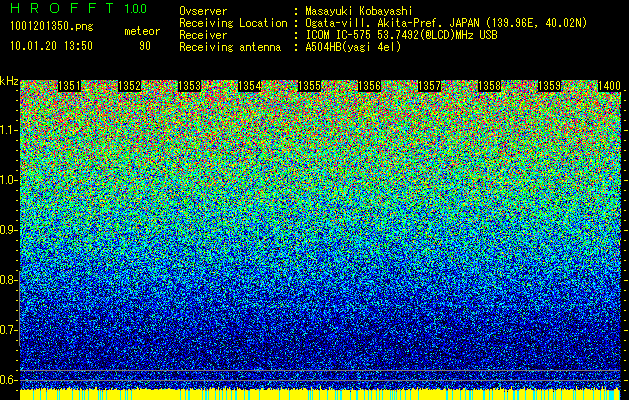
Task: Select the 1.0.0 version number
Action: pyautogui.click(x=136, y=9)
